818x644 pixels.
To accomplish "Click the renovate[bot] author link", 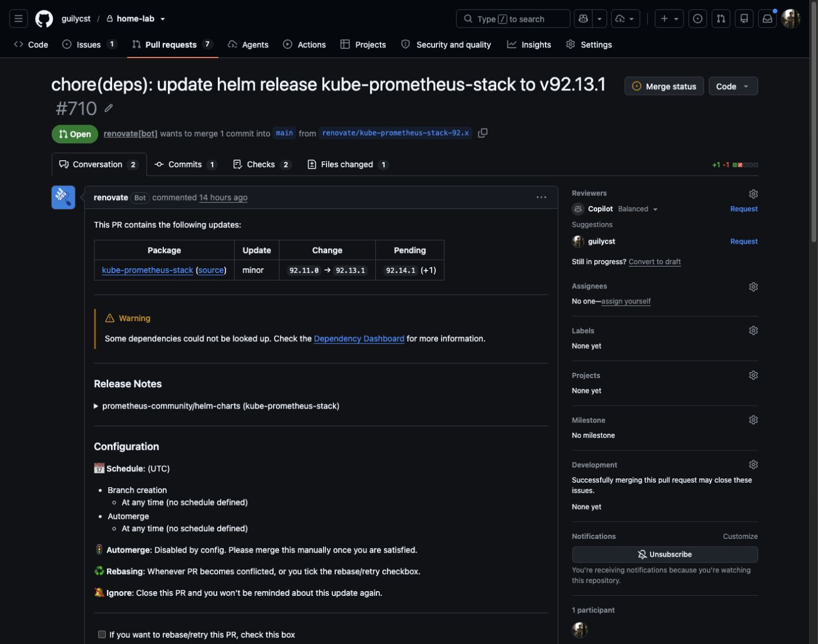I will coord(130,133).
